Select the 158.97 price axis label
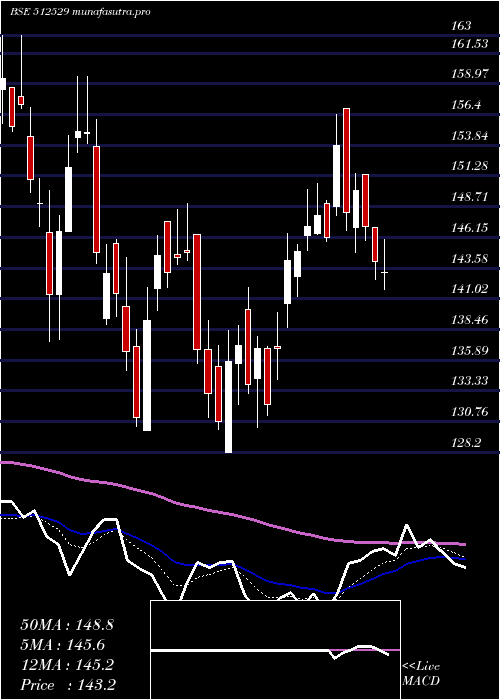500x700 pixels. (x=470, y=75)
